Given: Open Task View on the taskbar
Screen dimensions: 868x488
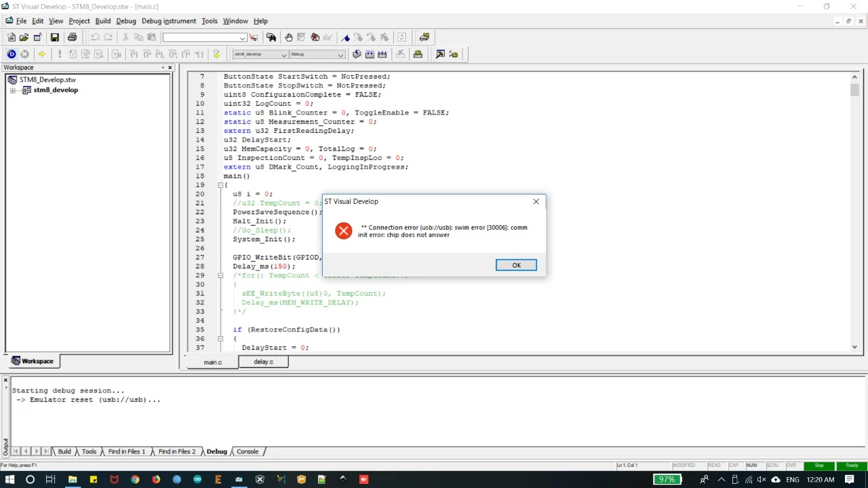Looking at the screenshot, I should tap(50, 479).
